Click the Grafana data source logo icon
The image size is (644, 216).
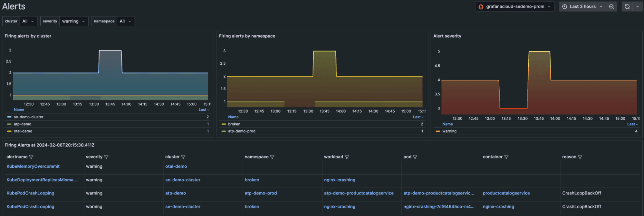pyautogui.click(x=481, y=7)
